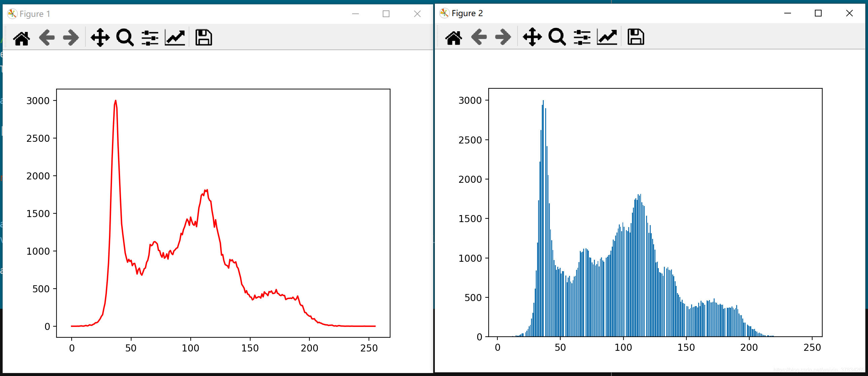
Task: Activate Zoom to rectangle in Figure 1
Action: (125, 37)
